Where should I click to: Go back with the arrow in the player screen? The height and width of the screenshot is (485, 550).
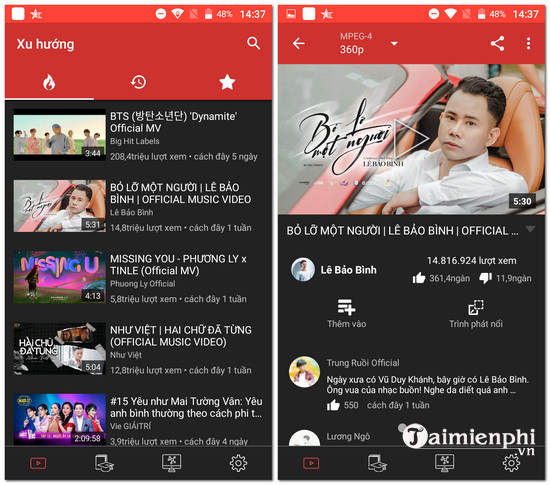point(299,43)
